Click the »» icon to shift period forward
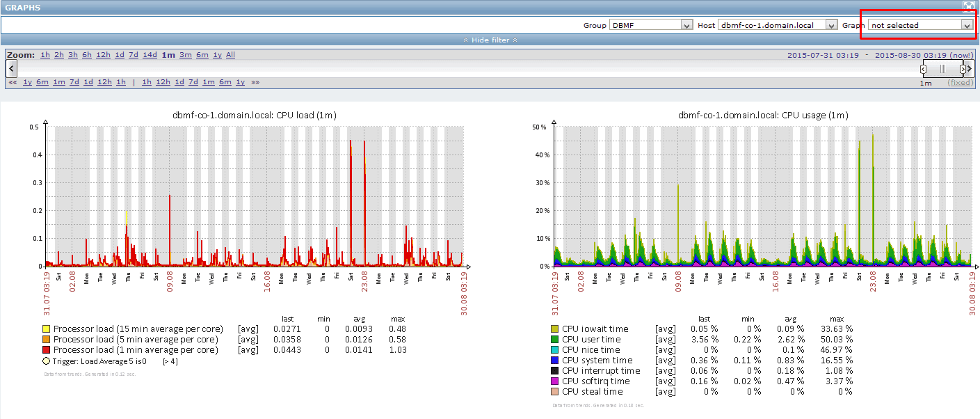Image resolution: width=980 pixels, height=419 pixels. [x=253, y=81]
